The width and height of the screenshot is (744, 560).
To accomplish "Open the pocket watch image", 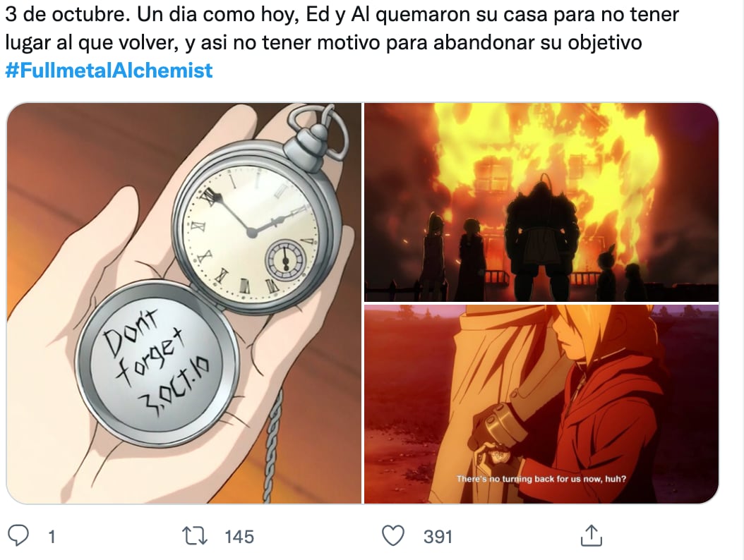I will click(184, 303).
